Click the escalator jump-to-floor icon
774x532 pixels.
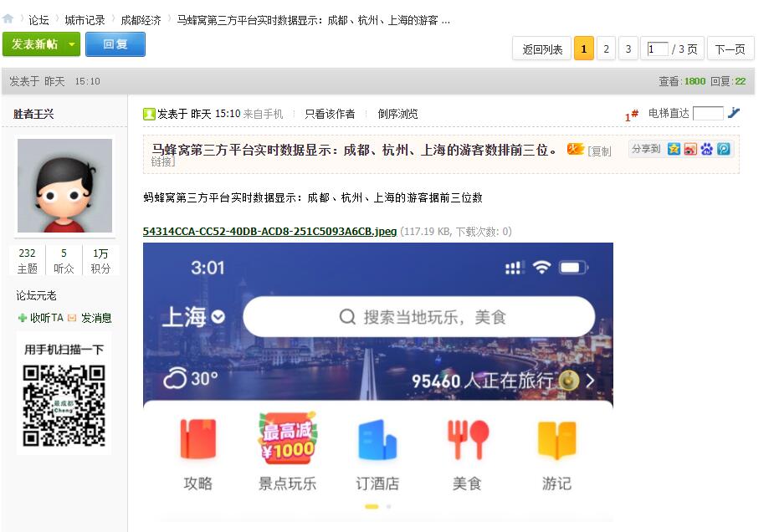click(x=734, y=113)
